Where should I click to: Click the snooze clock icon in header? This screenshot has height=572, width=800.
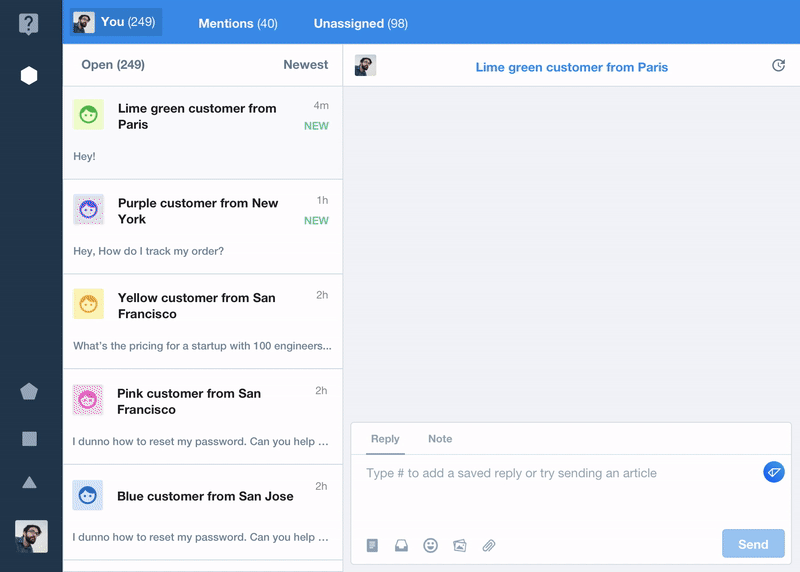click(x=778, y=65)
